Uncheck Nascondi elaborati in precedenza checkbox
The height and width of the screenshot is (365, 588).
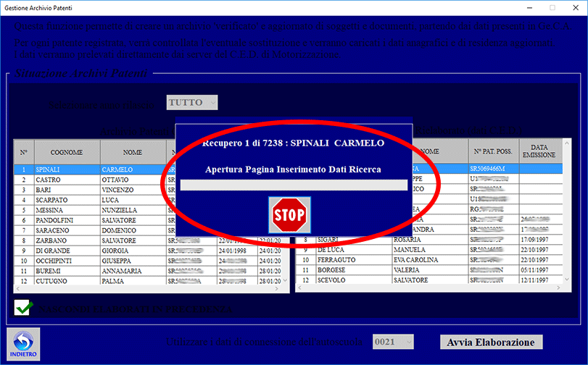22,307
